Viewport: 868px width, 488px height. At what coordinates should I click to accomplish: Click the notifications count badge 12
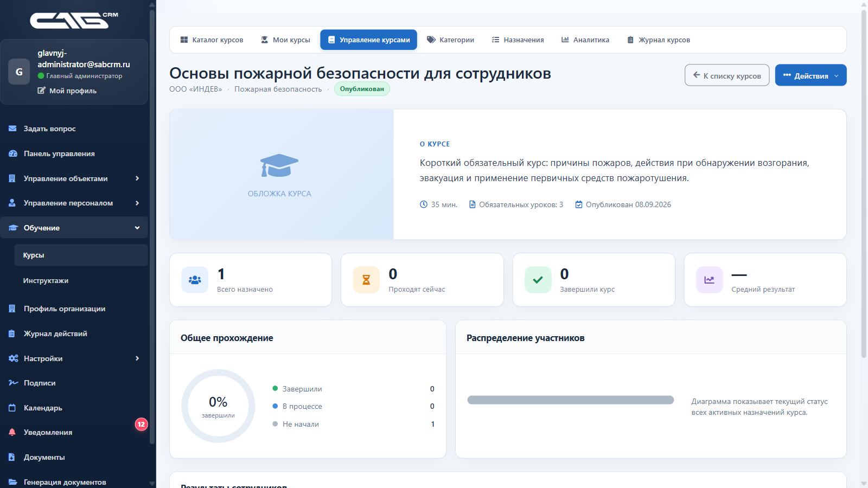[x=141, y=424]
